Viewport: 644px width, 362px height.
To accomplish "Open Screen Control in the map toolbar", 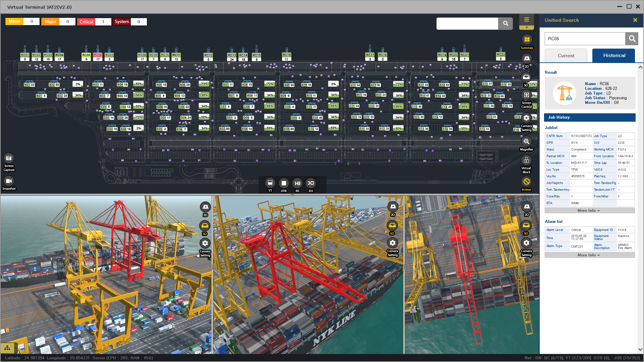I will pos(526,96).
